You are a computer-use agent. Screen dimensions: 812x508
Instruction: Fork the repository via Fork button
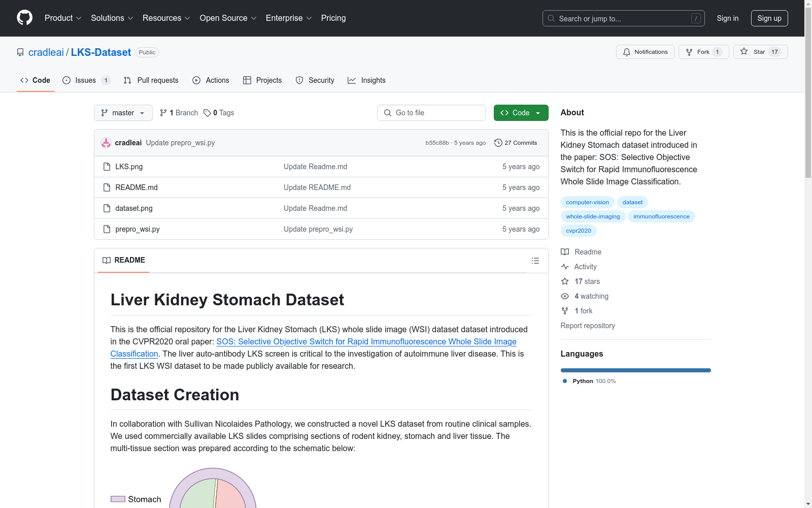pyautogui.click(x=703, y=52)
